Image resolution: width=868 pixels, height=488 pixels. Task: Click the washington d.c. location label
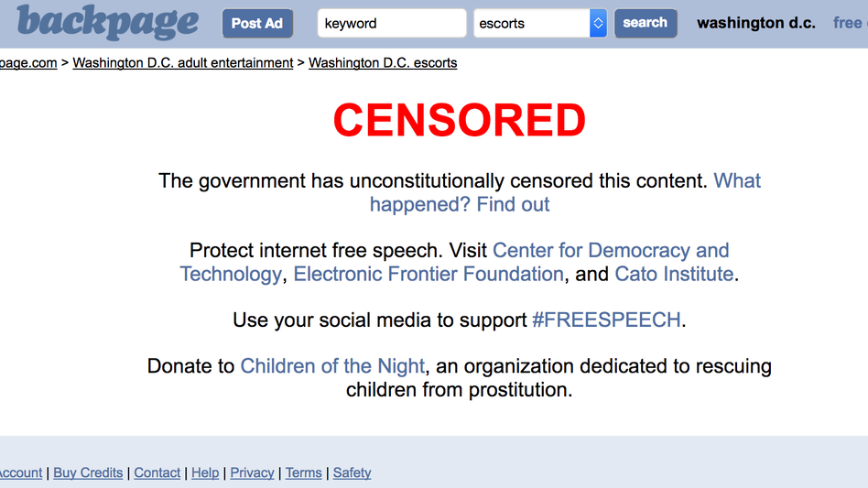pyautogui.click(x=756, y=23)
